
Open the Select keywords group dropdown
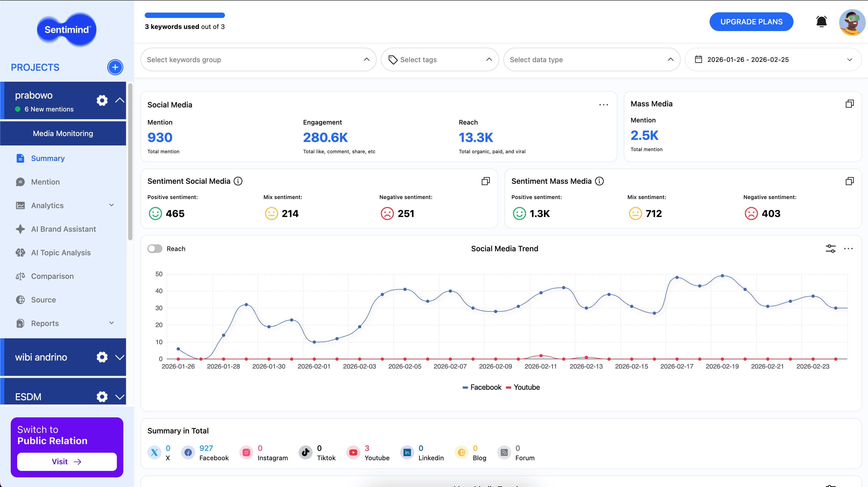(258, 60)
